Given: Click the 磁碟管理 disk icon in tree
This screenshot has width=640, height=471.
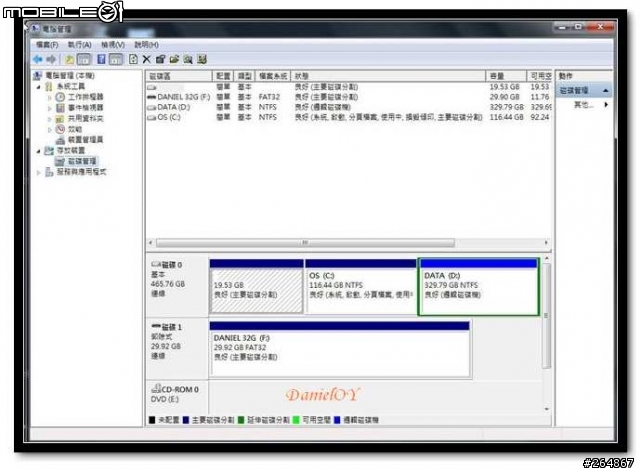Looking at the screenshot, I should pos(60,162).
